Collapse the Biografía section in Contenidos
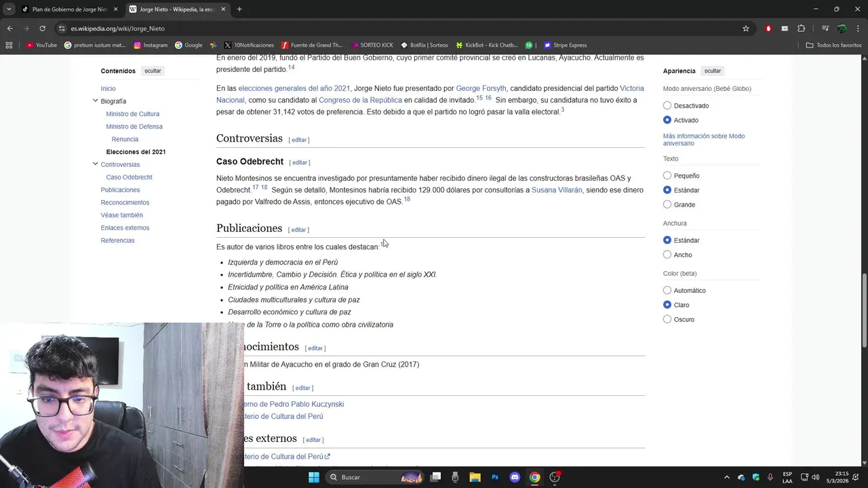 coord(95,101)
